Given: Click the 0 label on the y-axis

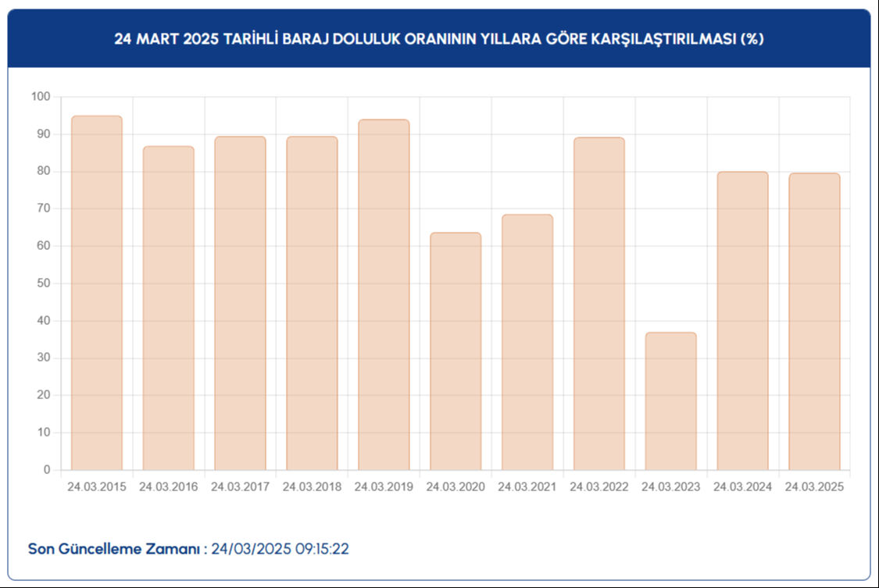Looking at the screenshot, I should 46,470.
